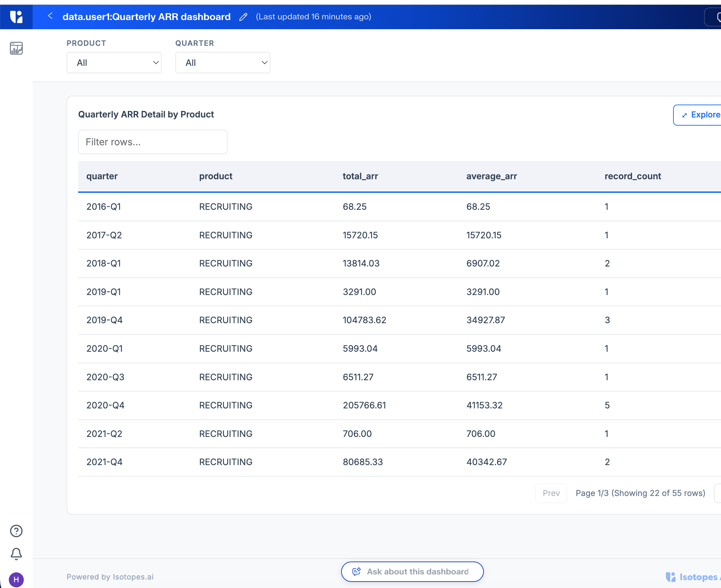Screen dimensions: 721x588
Task: Click the RECRUITING cell in the 2020-Q4 row
Action: coord(226,405)
